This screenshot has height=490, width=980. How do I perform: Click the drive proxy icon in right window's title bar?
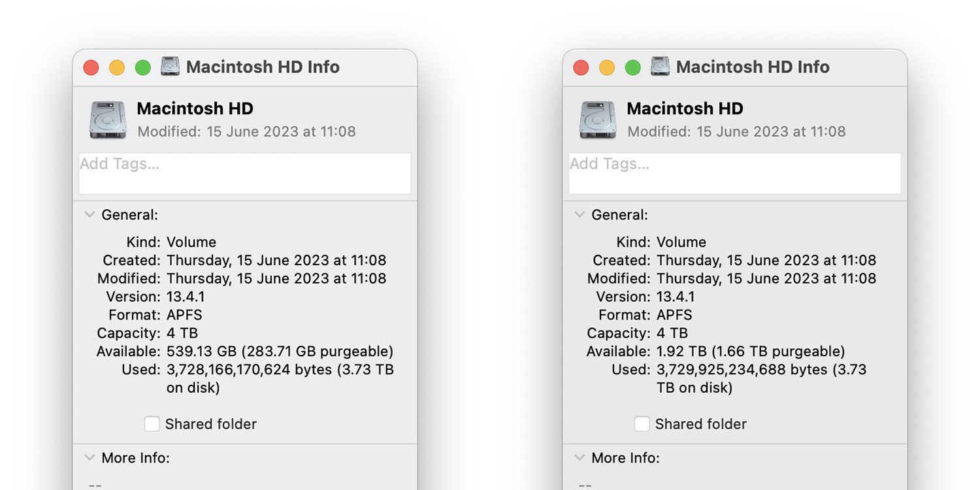click(x=661, y=67)
